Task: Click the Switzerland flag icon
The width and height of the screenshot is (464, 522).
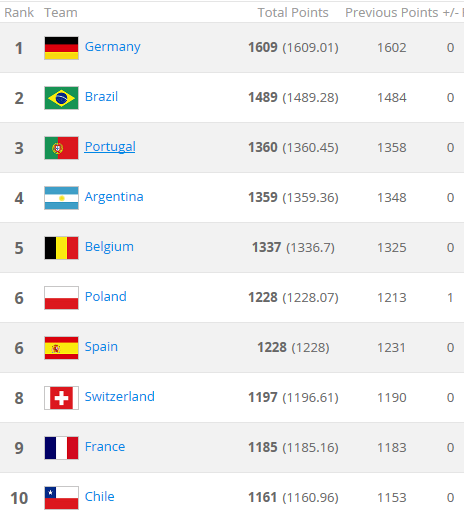Action: pos(61,398)
